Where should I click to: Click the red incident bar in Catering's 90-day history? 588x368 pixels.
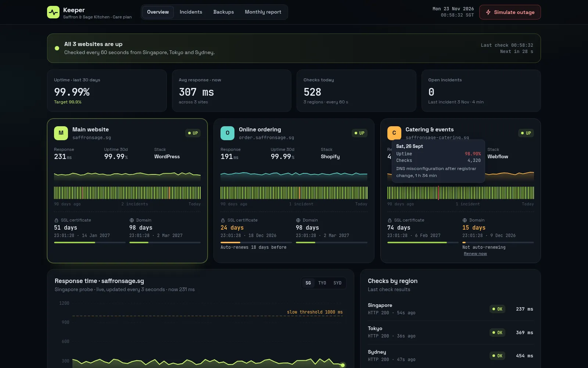438,193
